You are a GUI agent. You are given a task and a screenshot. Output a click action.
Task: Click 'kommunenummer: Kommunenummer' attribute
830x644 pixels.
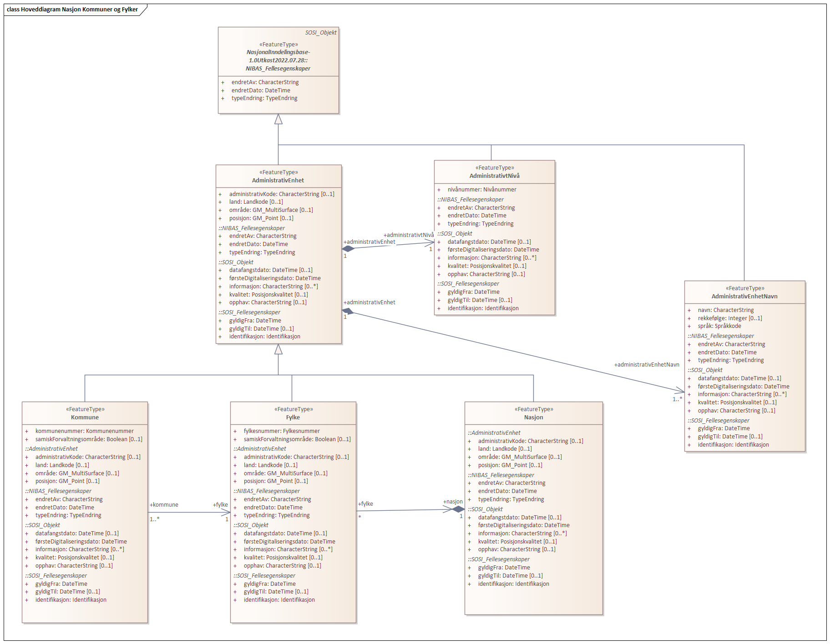point(85,431)
